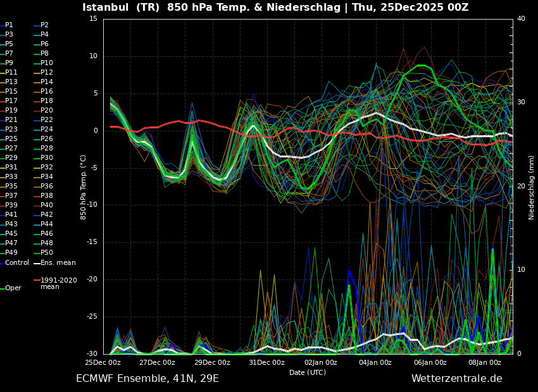This screenshot has width=538, height=392.
Task: Select legend label P50
Action: [44, 252]
